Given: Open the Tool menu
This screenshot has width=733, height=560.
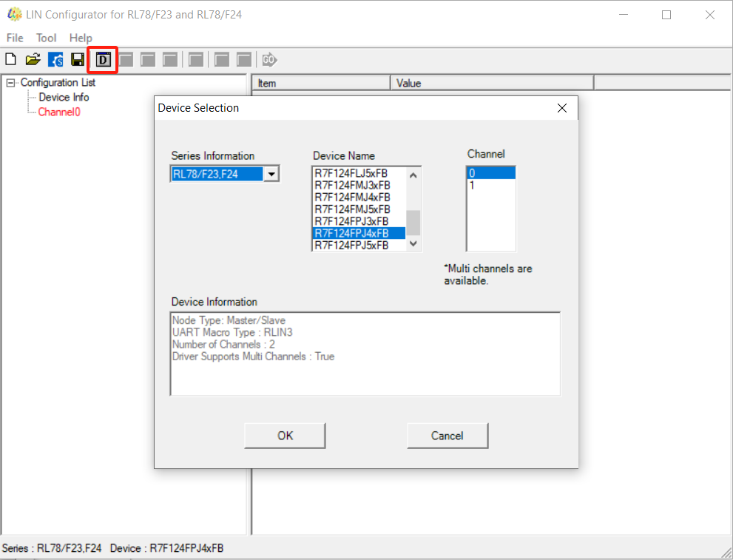Looking at the screenshot, I should (x=46, y=38).
